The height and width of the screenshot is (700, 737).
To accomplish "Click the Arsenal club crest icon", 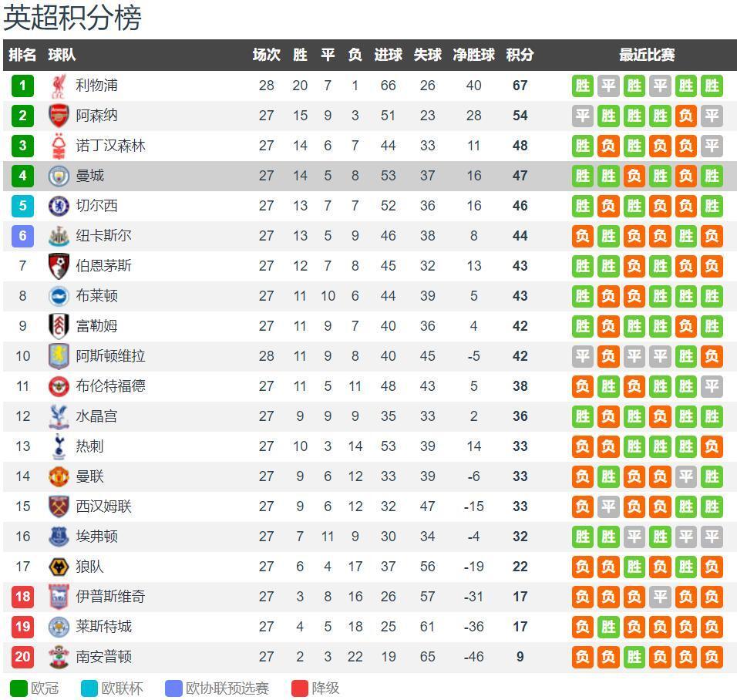I will click(59, 116).
